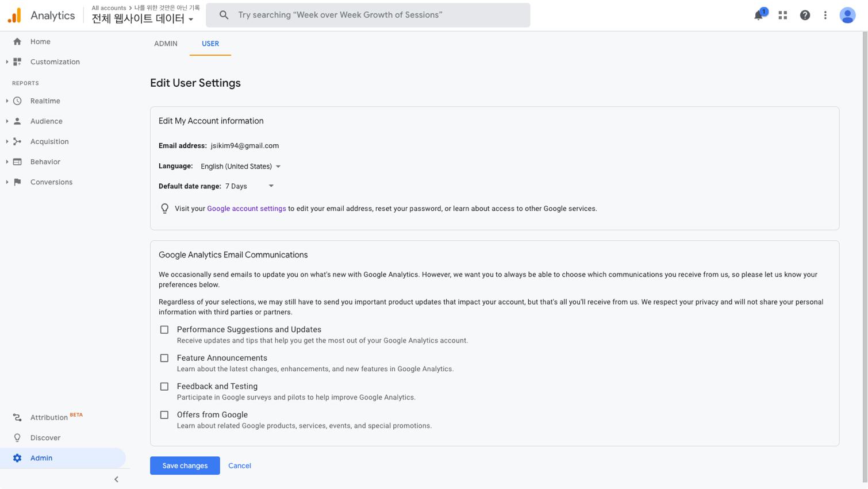
Task: Expand the Behavior reports arrow
Action: click(x=7, y=162)
